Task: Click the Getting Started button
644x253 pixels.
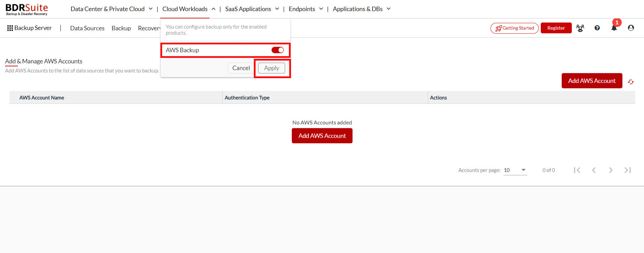Action: point(514,28)
